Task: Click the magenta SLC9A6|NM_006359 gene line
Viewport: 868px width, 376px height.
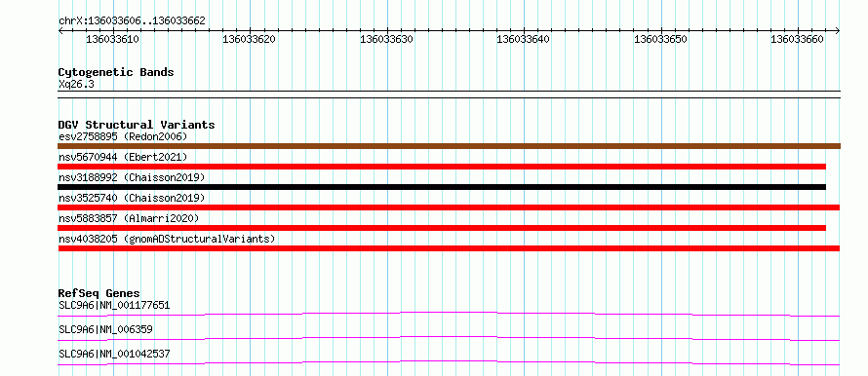Action: pos(449,338)
